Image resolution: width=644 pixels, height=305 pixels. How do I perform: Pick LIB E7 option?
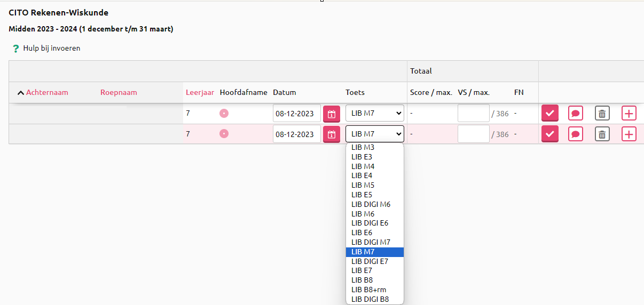tap(375, 270)
